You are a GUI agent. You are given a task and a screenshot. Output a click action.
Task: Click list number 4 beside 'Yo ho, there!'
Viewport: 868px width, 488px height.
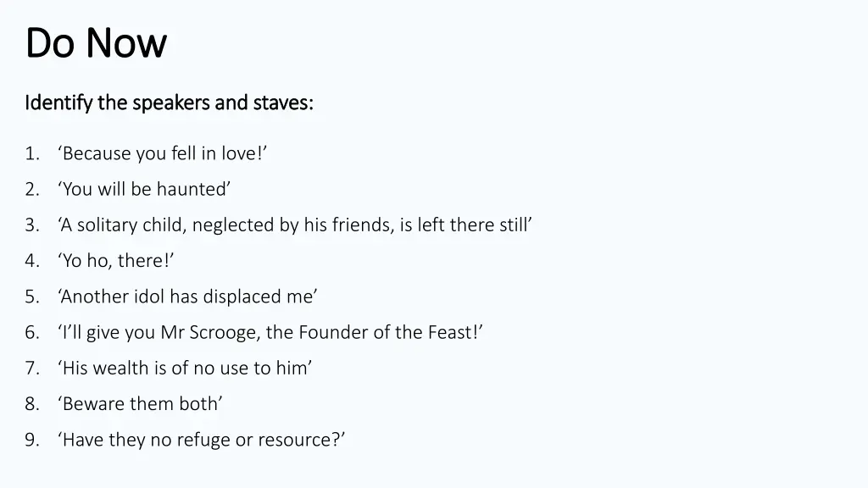(32, 261)
